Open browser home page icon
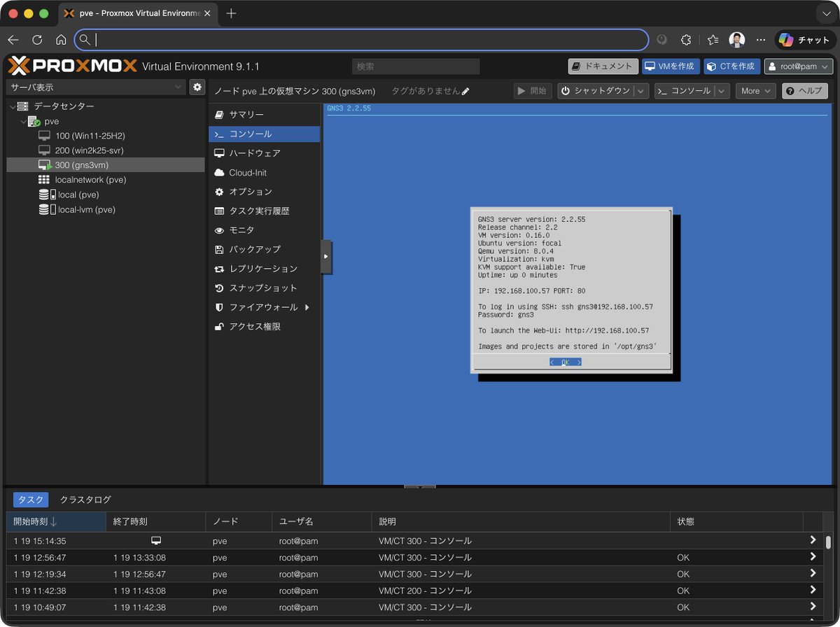This screenshot has width=840, height=627. 61,40
